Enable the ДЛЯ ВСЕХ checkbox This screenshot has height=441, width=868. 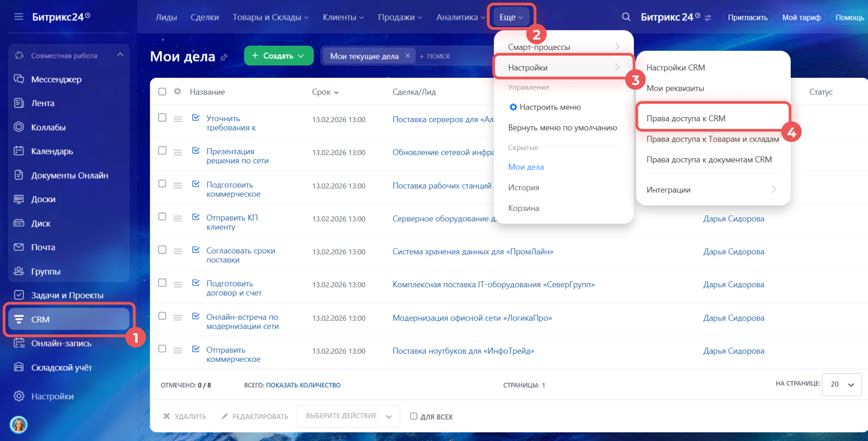[x=413, y=416]
